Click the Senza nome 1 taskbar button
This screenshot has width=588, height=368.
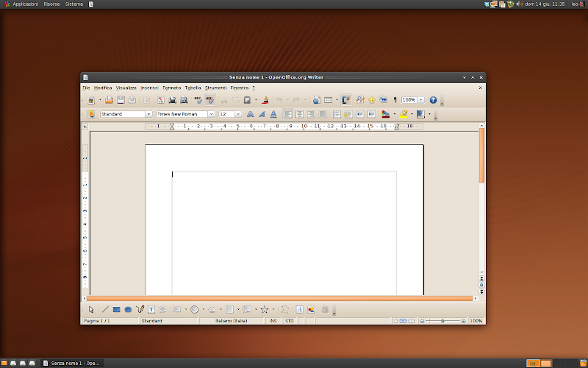[71, 363]
